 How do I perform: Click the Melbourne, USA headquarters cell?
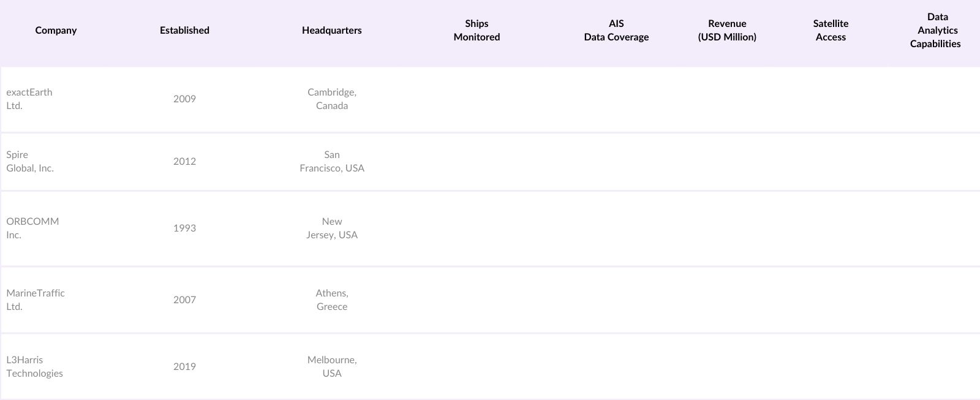(x=332, y=367)
